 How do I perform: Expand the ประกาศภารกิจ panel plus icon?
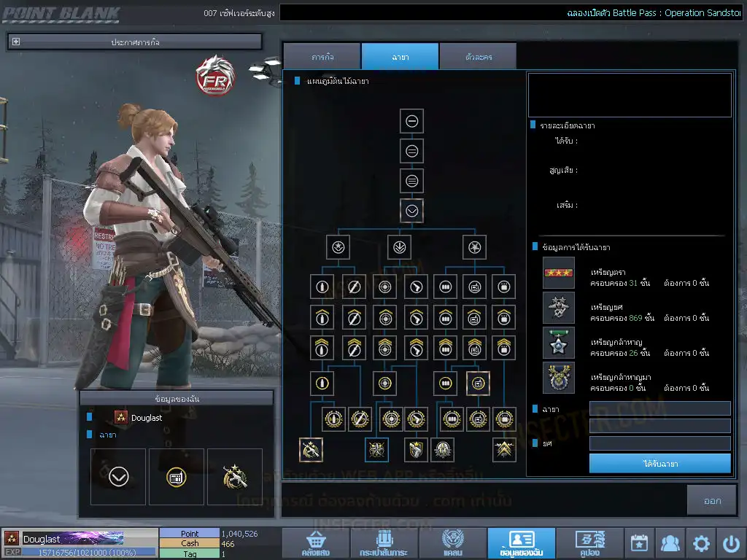click(x=16, y=42)
